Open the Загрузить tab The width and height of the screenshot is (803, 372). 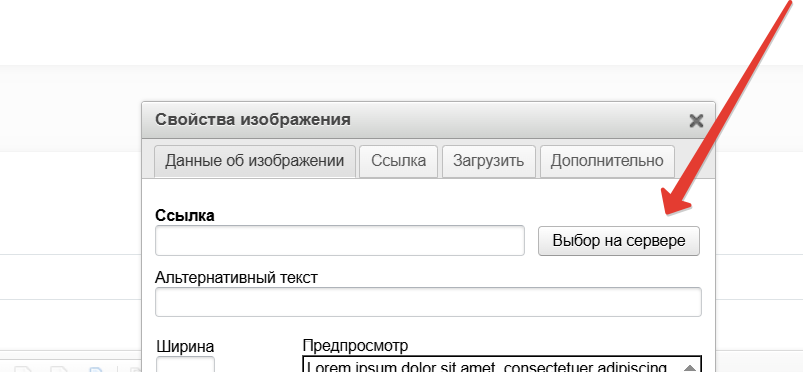[x=489, y=161]
